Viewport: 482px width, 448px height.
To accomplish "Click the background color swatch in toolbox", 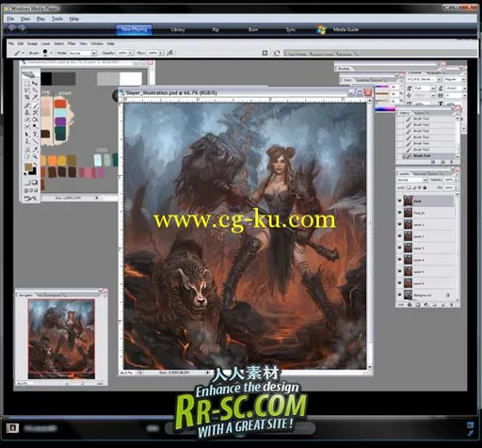I will tap(33, 171).
